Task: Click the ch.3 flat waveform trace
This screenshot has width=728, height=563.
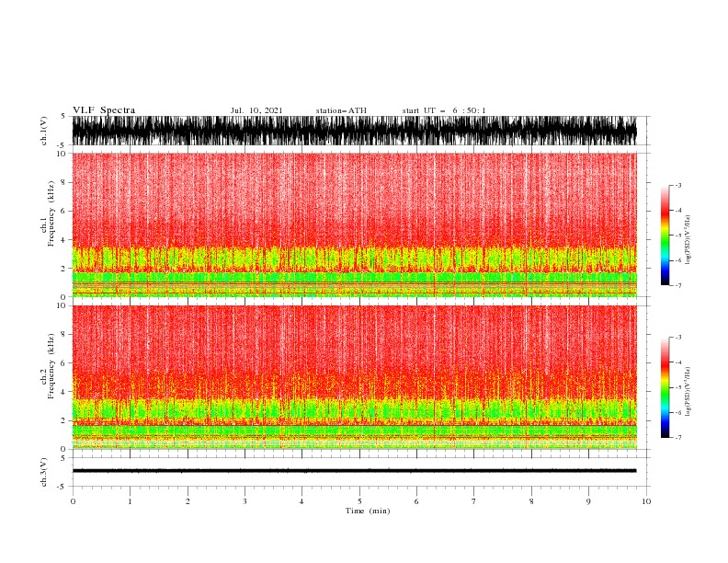Action: tap(354, 471)
